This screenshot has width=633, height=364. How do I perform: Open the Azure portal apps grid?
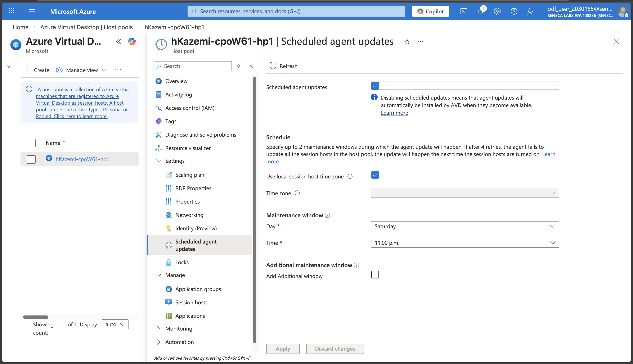[12, 11]
